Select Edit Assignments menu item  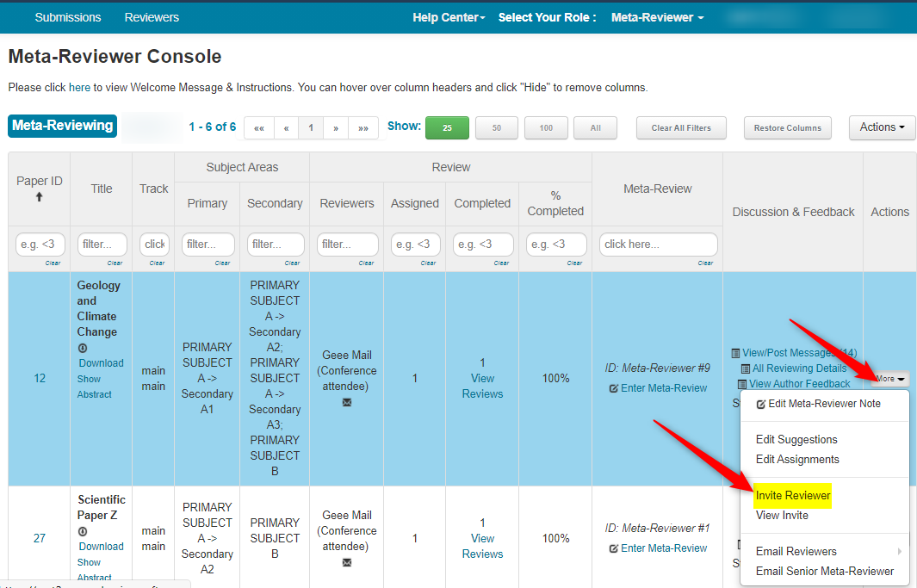point(825,460)
